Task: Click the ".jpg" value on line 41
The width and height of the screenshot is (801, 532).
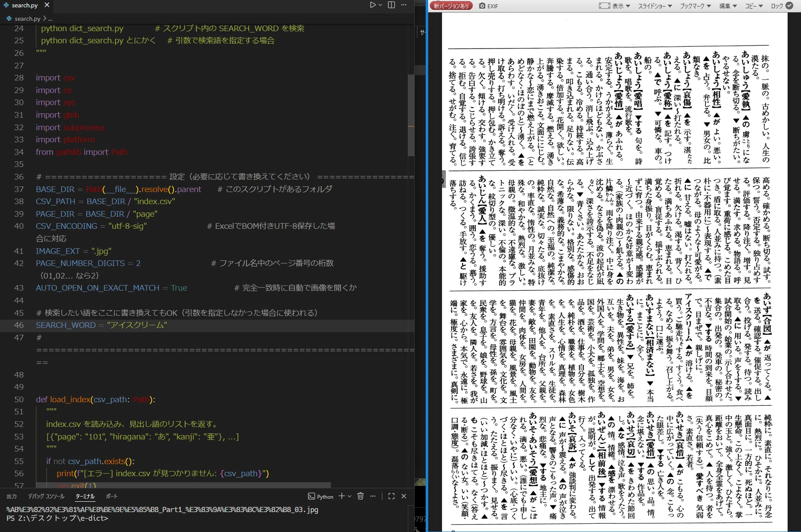Action: (x=102, y=251)
